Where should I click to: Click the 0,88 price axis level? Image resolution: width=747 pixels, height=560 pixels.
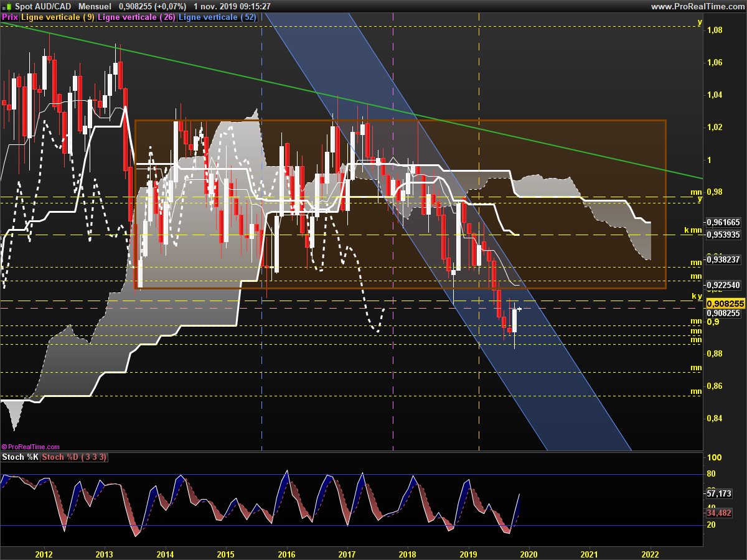tap(713, 353)
